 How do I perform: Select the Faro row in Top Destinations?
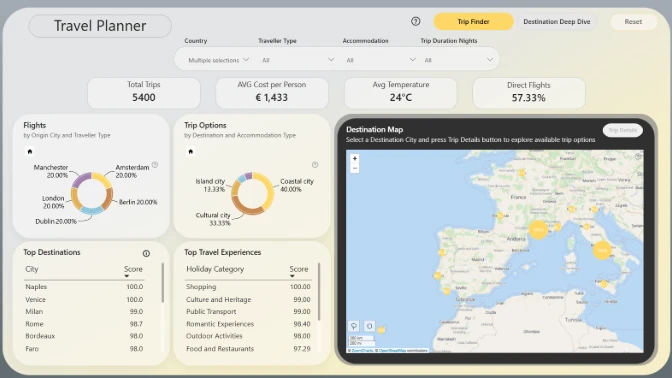[x=84, y=348]
